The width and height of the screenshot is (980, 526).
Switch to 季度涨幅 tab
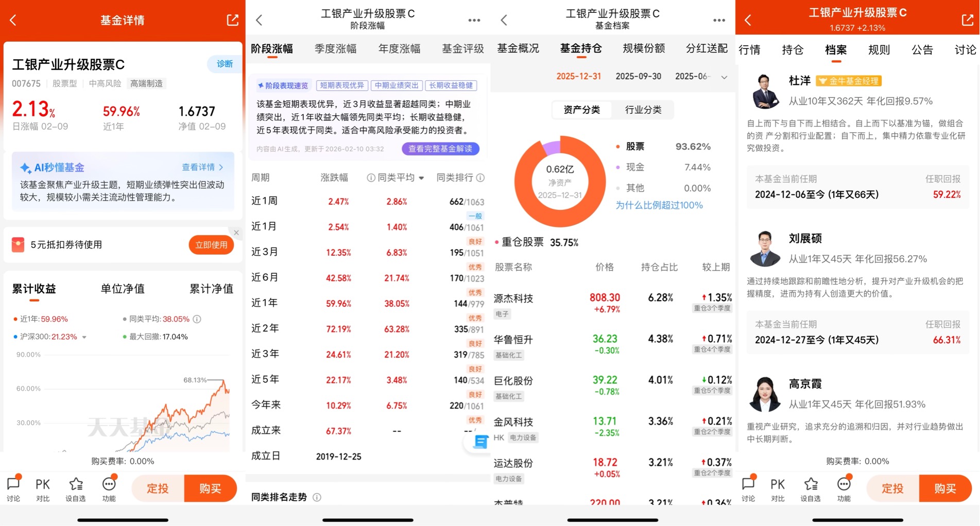pyautogui.click(x=335, y=49)
